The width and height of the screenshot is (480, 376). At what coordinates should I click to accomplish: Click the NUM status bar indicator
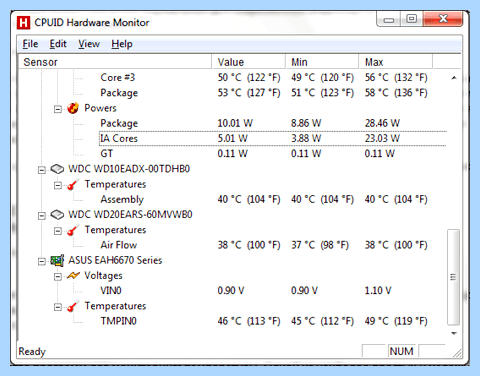[401, 351]
